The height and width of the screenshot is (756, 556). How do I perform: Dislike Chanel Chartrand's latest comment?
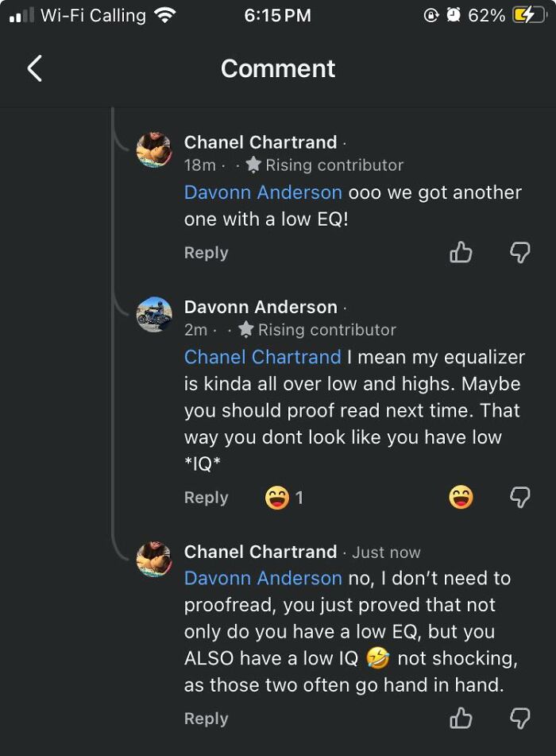519,718
